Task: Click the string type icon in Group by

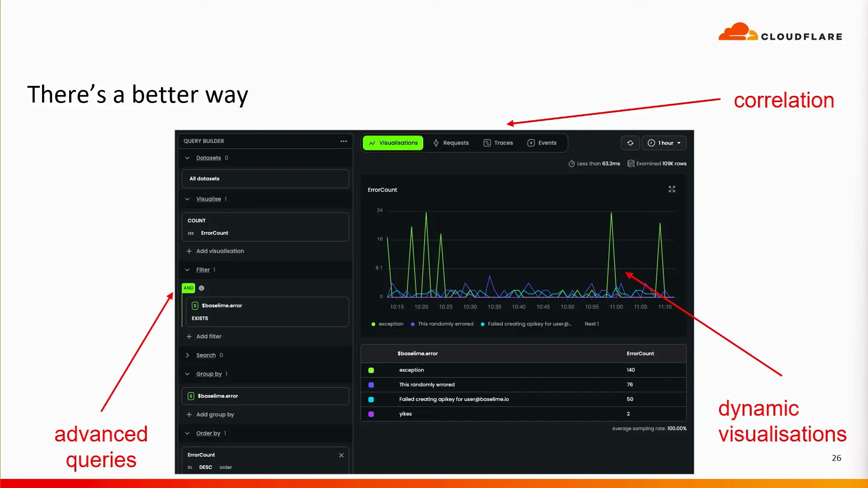Action: tap(191, 396)
